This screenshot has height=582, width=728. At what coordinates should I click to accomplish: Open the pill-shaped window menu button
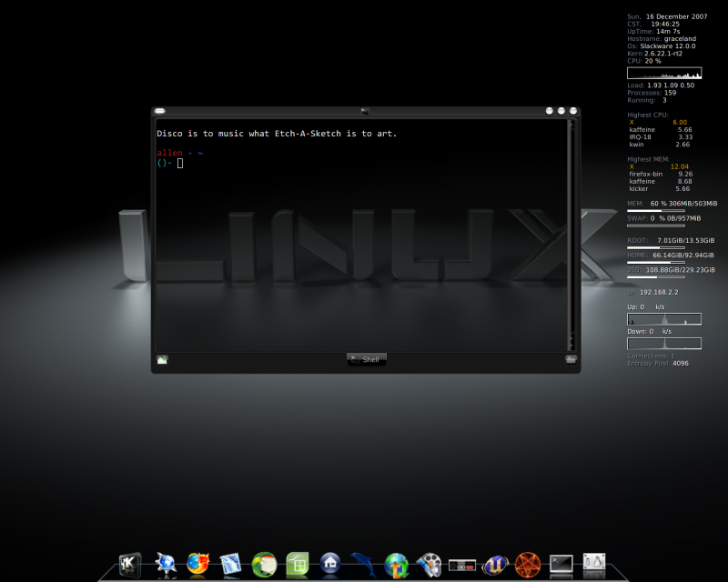160,111
